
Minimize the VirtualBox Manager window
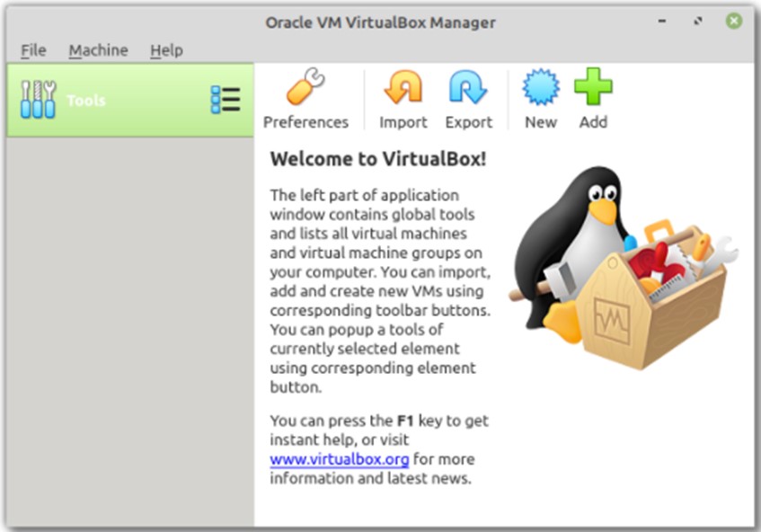(x=662, y=22)
